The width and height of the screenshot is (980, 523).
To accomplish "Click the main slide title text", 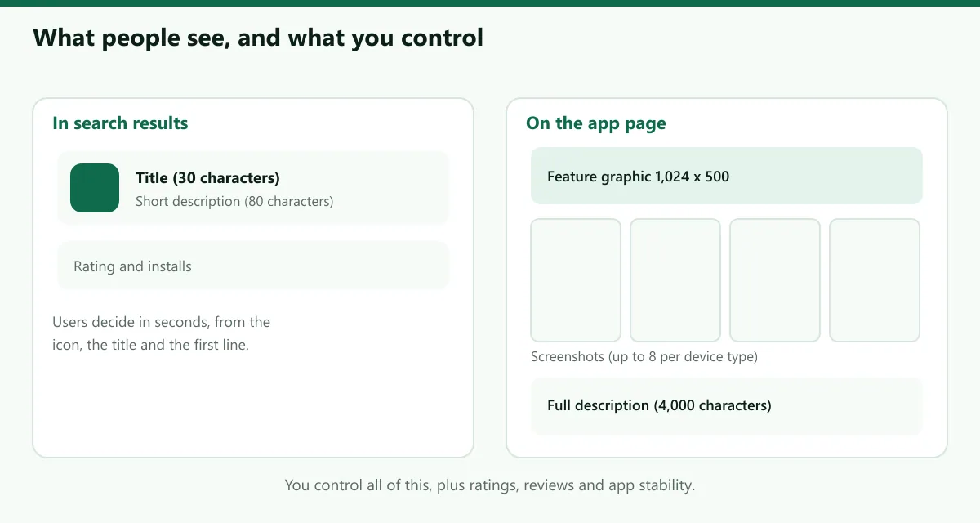I will (x=258, y=38).
